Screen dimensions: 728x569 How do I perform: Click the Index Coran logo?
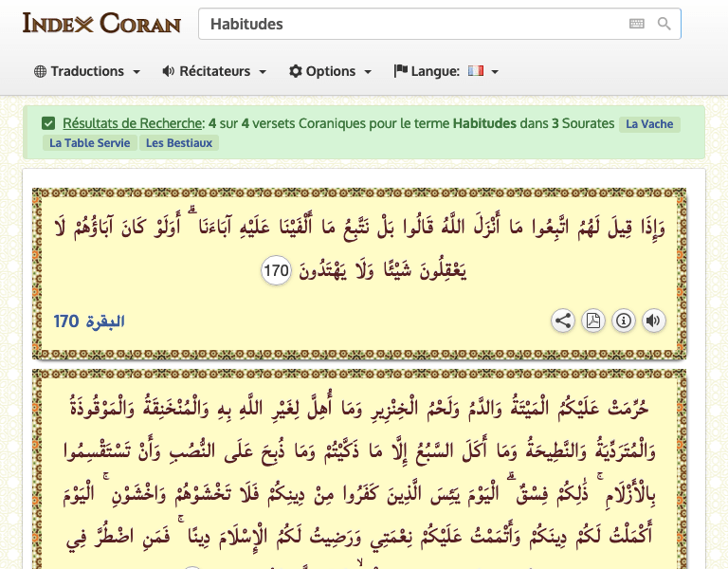click(x=101, y=23)
